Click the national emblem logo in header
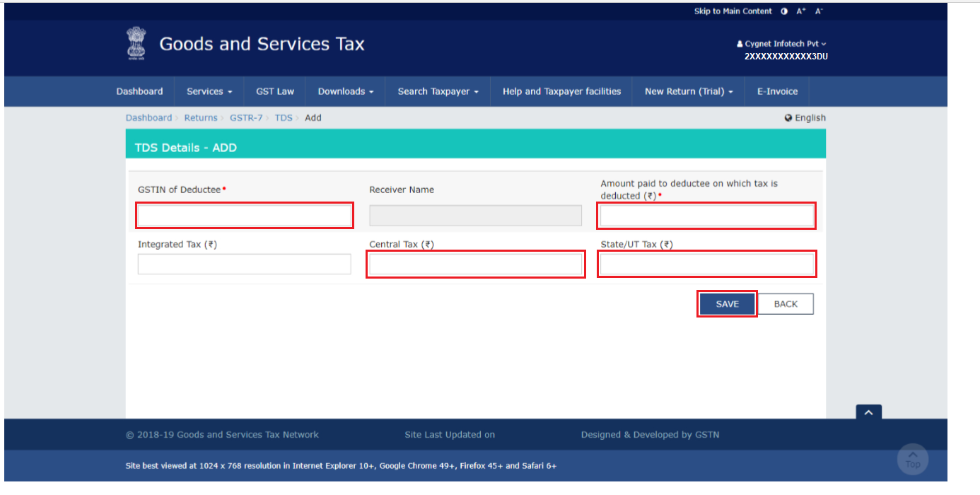The height and width of the screenshot is (495, 980). coord(136,44)
